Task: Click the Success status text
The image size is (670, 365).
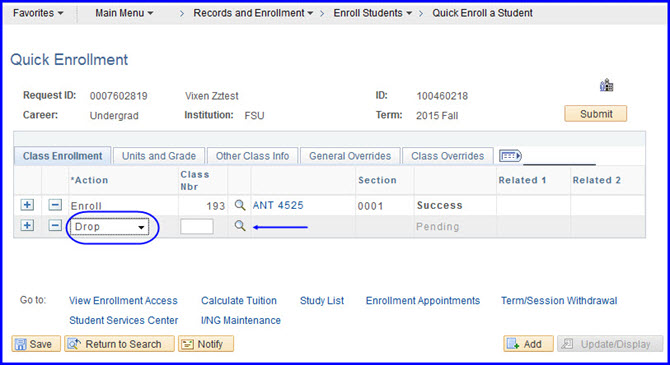Action: [x=439, y=205]
